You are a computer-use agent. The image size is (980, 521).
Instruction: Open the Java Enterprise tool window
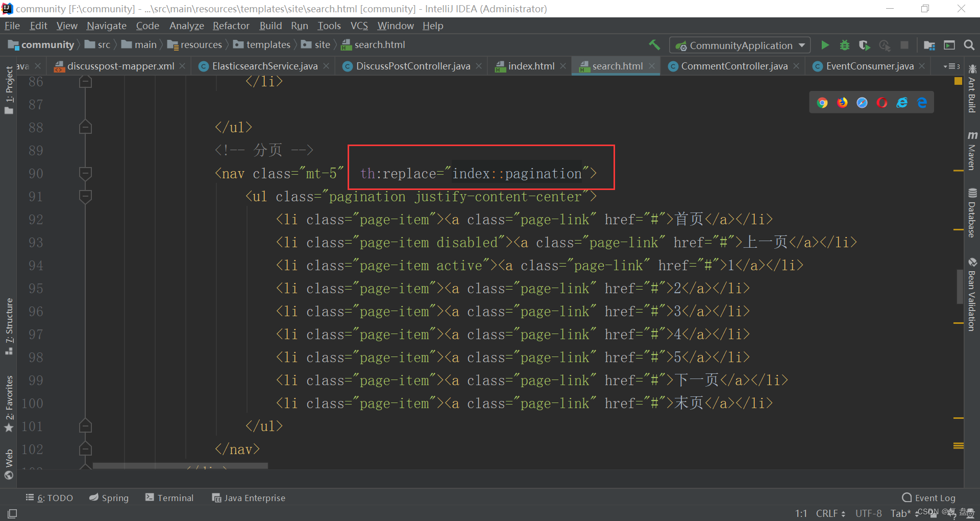pyautogui.click(x=249, y=498)
